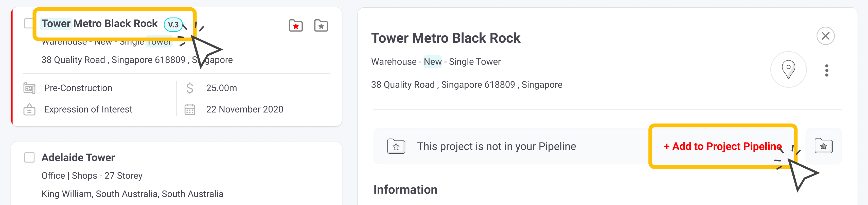
Task: Click the 38 Quality Road address in panel
Action: coord(466,84)
